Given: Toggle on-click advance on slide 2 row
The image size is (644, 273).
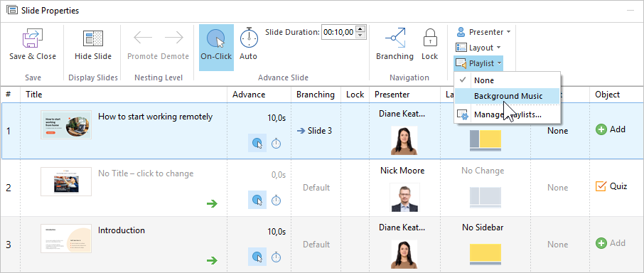Looking at the screenshot, I should (x=257, y=200).
